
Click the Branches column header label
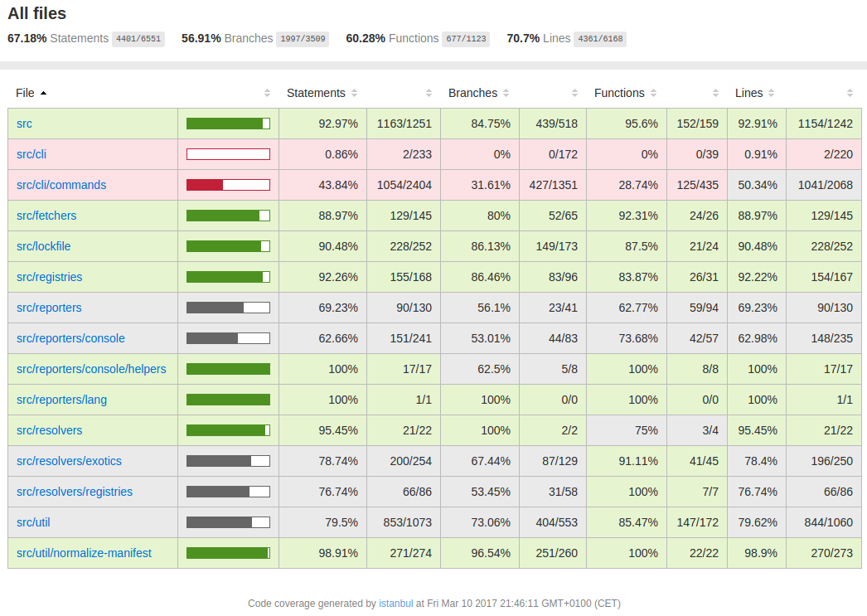click(472, 93)
